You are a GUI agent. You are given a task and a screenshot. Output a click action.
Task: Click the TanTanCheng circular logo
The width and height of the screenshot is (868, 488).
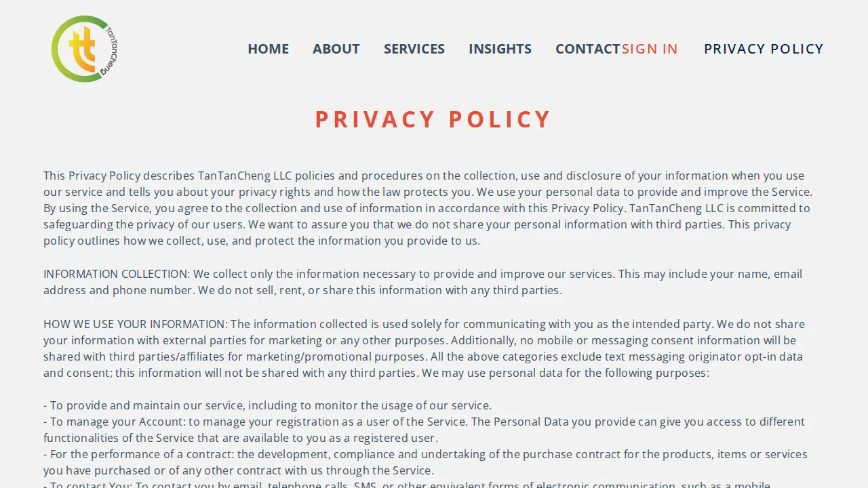[85, 49]
